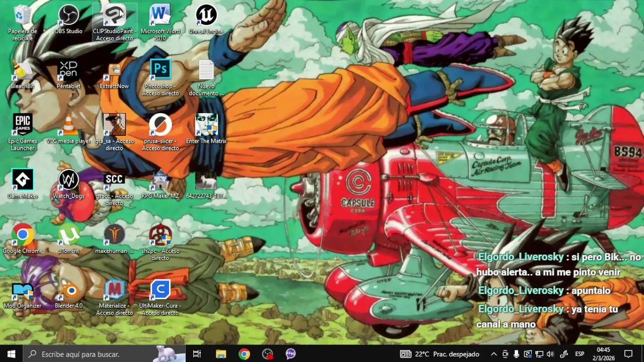This screenshot has width=644, height=362.
Task: Open the XP-Pen Pentablet desktop icon
Action: coord(68,75)
